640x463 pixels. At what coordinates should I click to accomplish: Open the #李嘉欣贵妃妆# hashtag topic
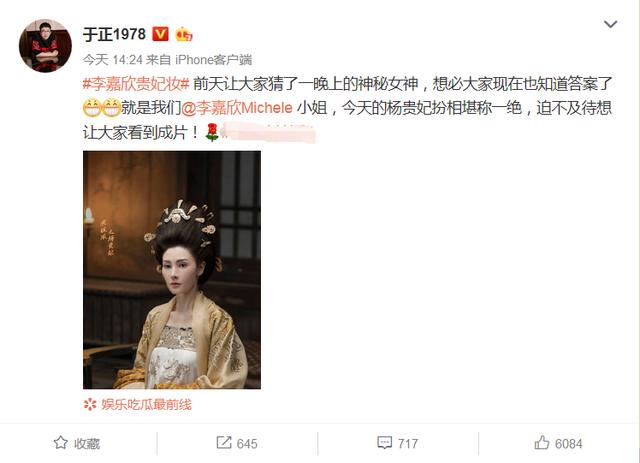[136, 84]
